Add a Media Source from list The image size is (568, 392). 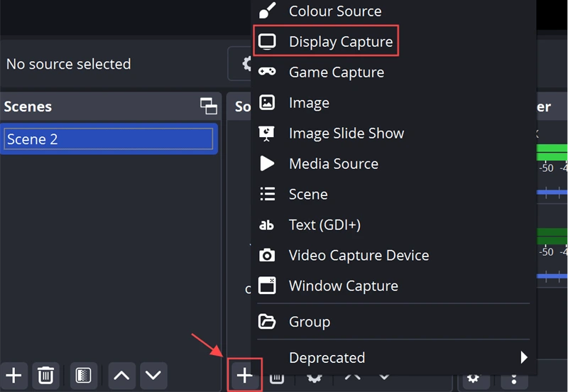coord(333,164)
